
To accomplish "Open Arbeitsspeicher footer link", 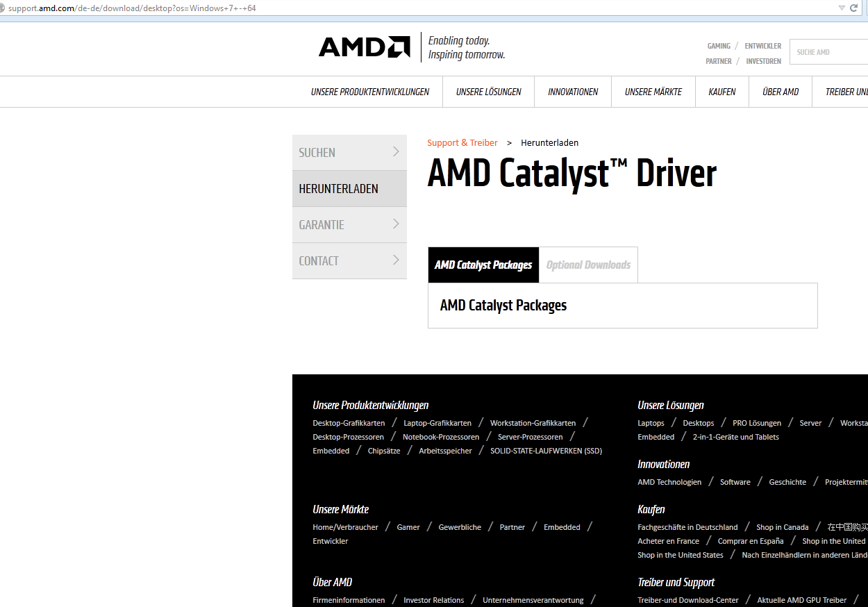I will point(445,451).
